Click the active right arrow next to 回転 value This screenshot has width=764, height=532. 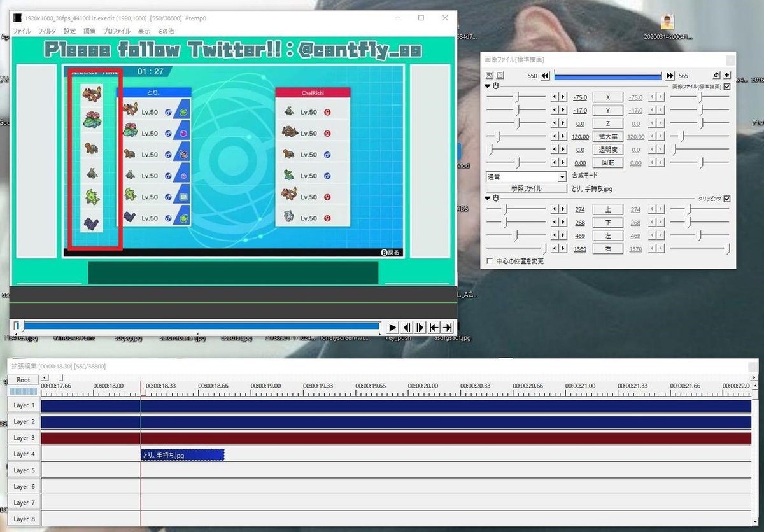563,163
